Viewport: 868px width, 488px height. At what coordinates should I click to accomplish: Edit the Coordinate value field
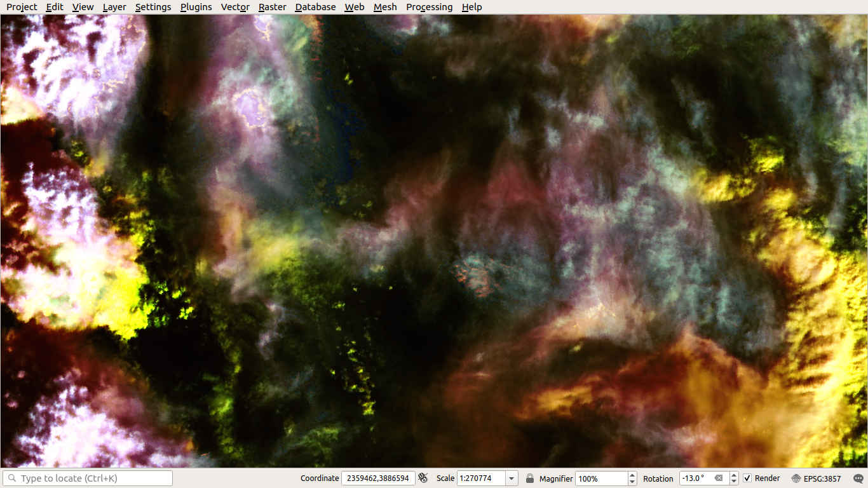[x=377, y=478]
